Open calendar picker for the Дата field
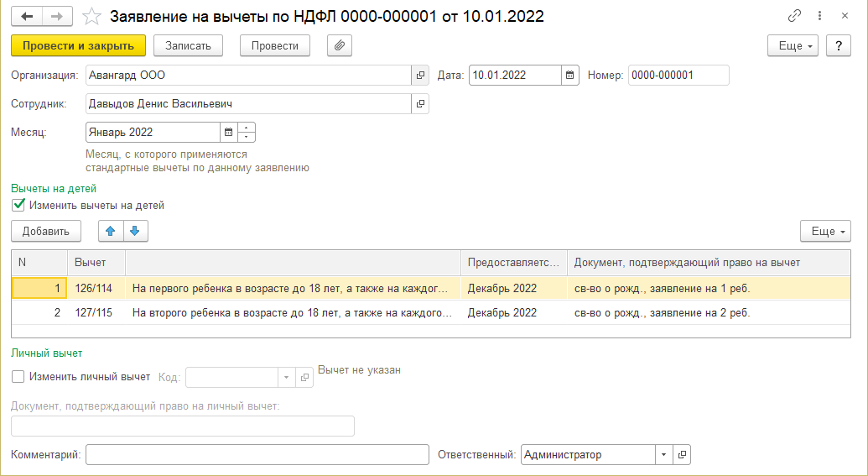 coord(570,76)
